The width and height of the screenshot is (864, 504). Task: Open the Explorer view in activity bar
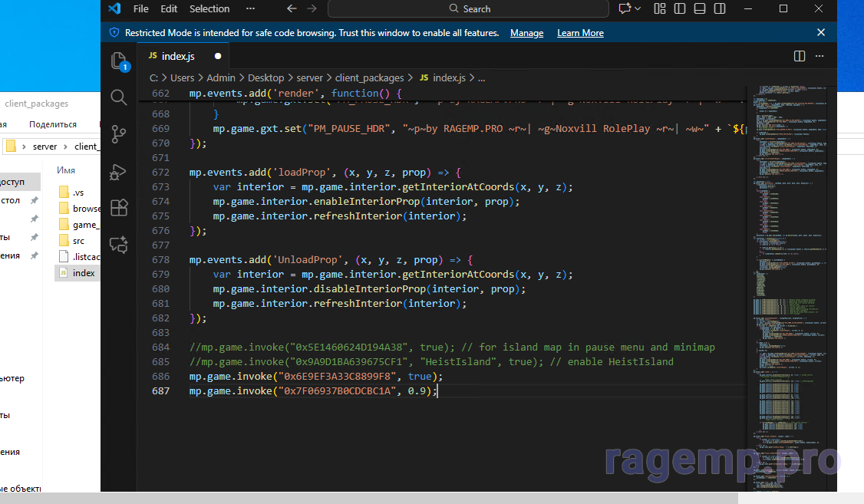[x=119, y=61]
